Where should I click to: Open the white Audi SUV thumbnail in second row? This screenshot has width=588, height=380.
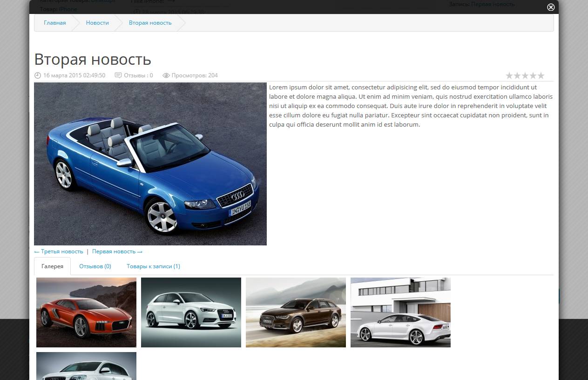pos(86,366)
